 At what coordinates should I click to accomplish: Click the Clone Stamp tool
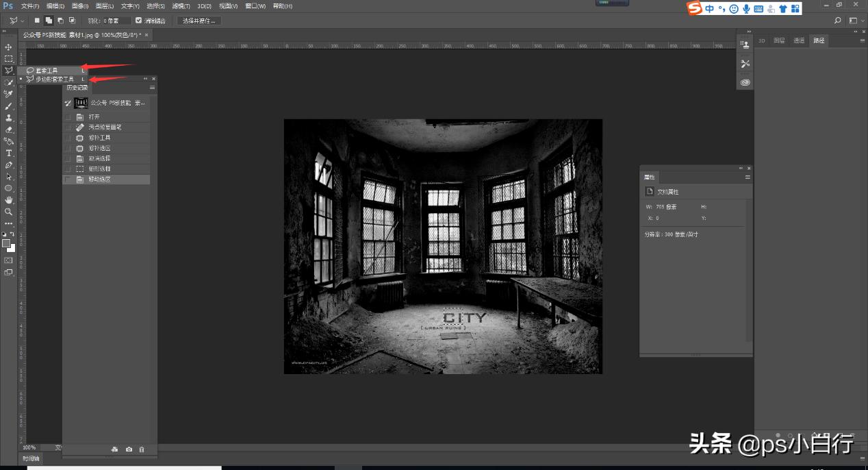coord(9,118)
